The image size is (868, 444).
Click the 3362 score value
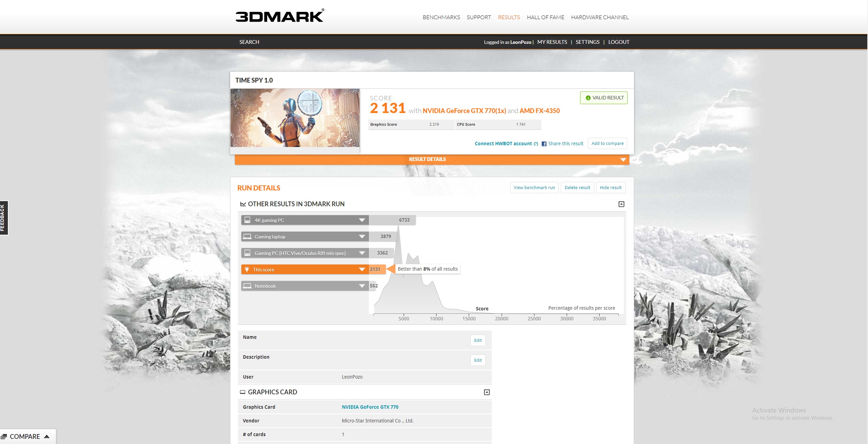[x=382, y=253]
